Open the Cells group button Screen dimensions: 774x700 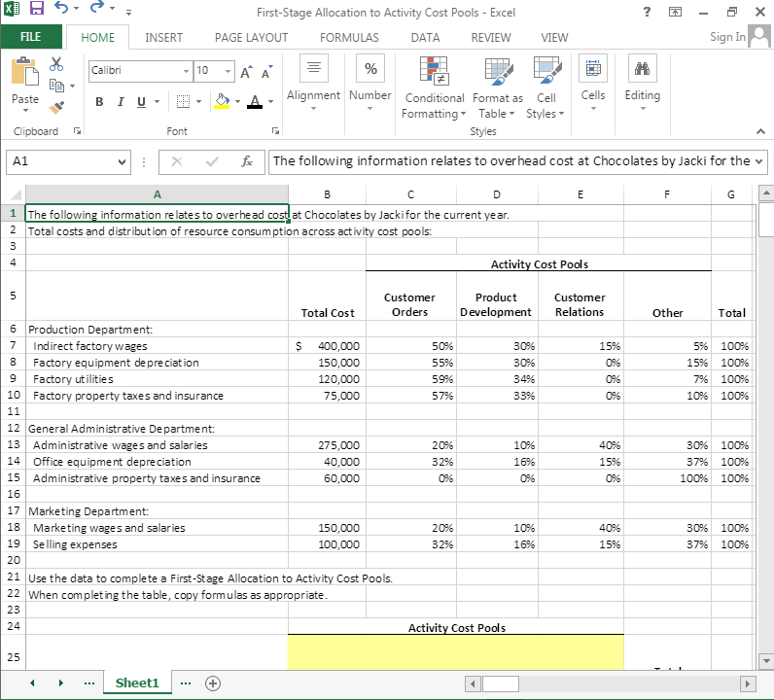pos(593,83)
